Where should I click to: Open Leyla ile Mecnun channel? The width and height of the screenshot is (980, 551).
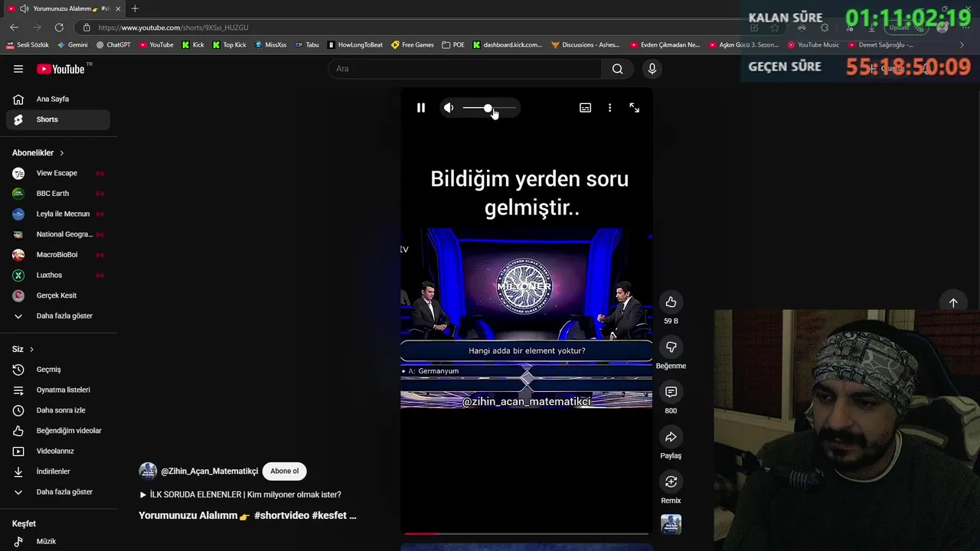(x=58, y=214)
